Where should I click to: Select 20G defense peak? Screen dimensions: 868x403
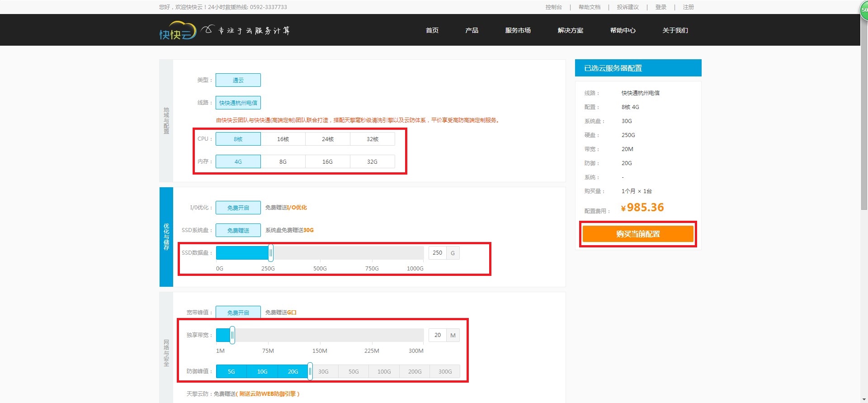293,371
